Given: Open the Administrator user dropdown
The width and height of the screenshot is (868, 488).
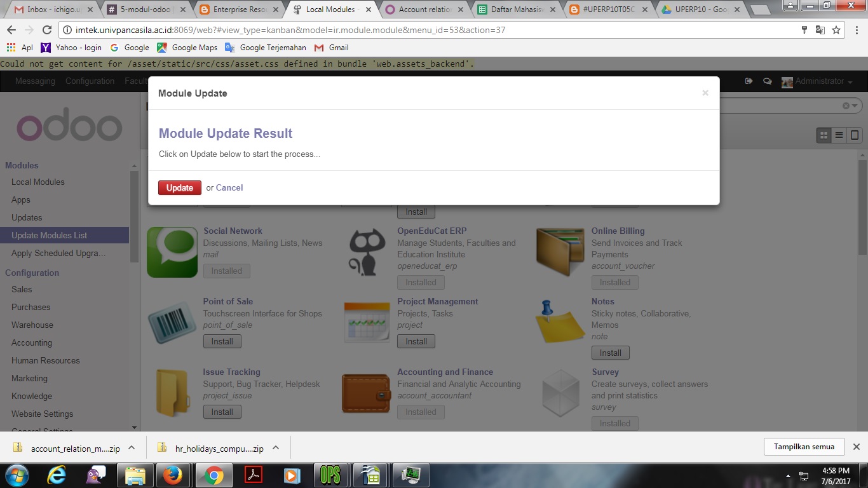Looking at the screenshot, I should 817,81.
